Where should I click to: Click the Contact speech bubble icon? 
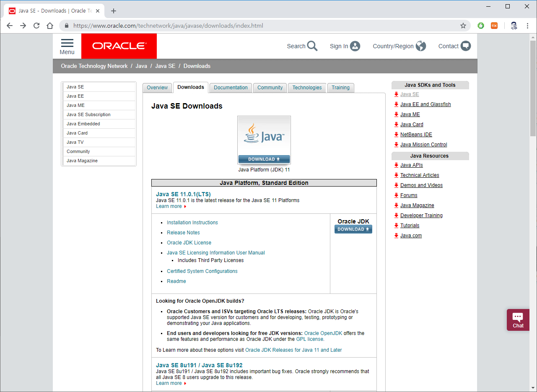[x=466, y=46]
